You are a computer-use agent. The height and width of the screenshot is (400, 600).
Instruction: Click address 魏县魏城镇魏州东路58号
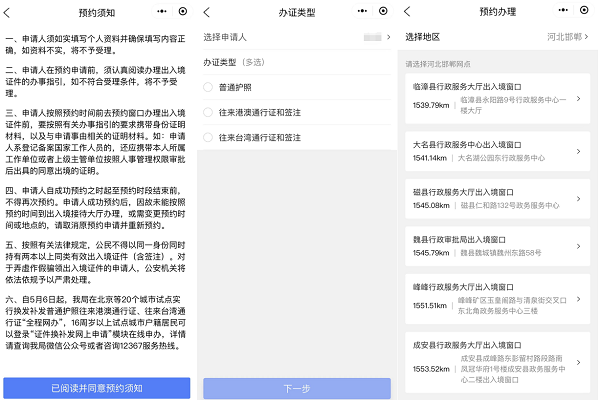click(x=501, y=253)
